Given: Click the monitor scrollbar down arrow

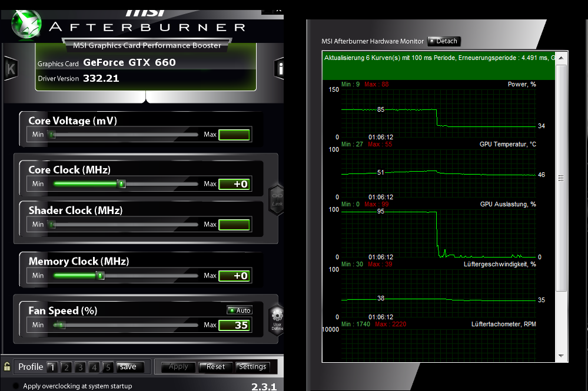Looking at the screenshot, I should point(561,356).
